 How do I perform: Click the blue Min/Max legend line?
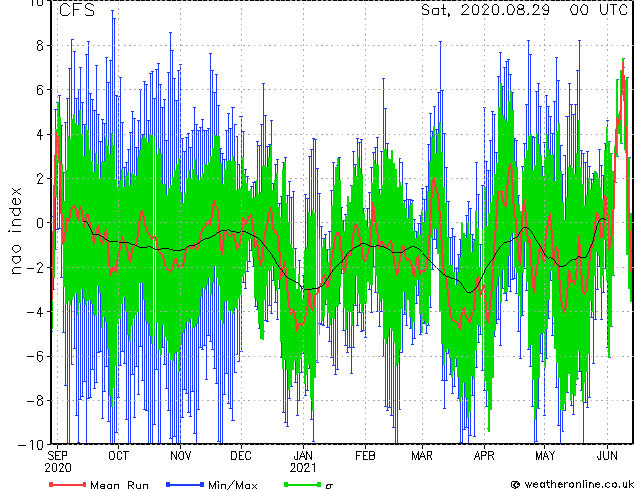tap(185, 484)
